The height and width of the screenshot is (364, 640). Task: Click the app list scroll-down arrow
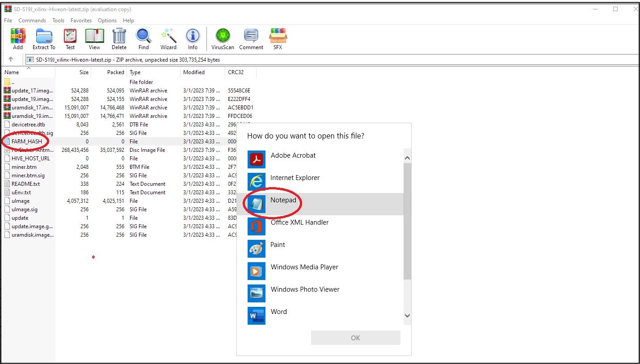[x=407, y=315]
